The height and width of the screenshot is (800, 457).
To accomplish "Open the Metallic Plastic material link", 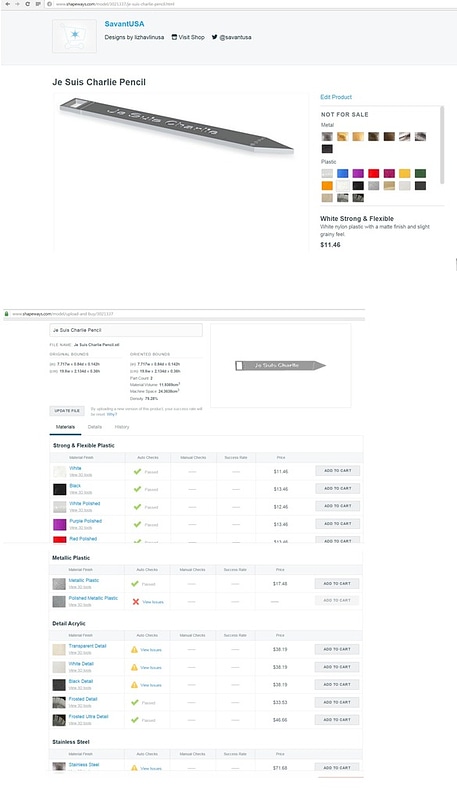I will coord(84,580).
